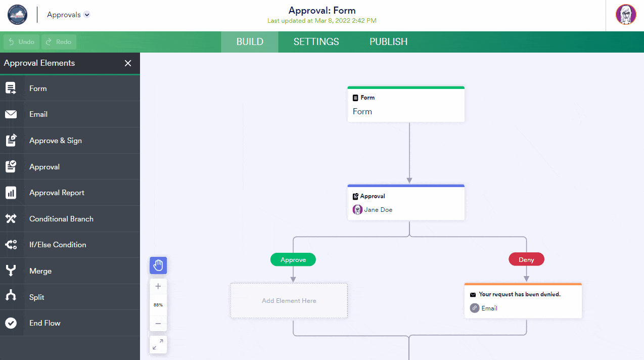This screenshot has width=644, height=360.
Task: Open the Approvals dropdown arrow
Action: click(x=87, y=15)
